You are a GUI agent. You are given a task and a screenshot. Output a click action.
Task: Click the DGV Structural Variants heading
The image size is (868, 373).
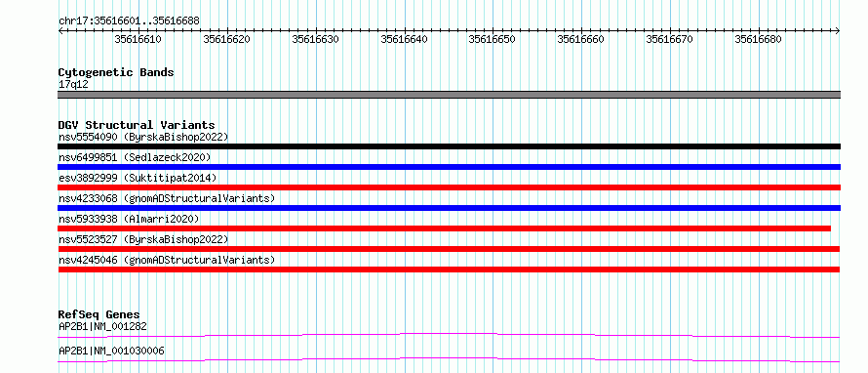coord(137,125)
